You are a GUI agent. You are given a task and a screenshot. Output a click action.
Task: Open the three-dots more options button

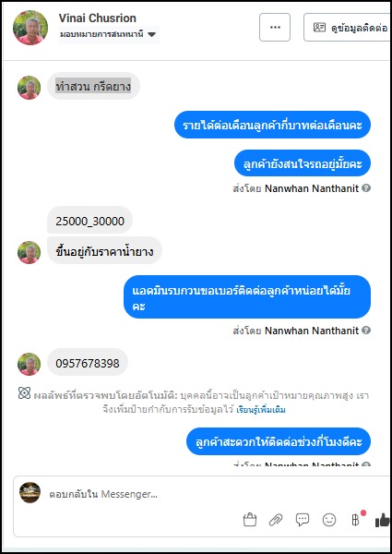click(275, 27)
